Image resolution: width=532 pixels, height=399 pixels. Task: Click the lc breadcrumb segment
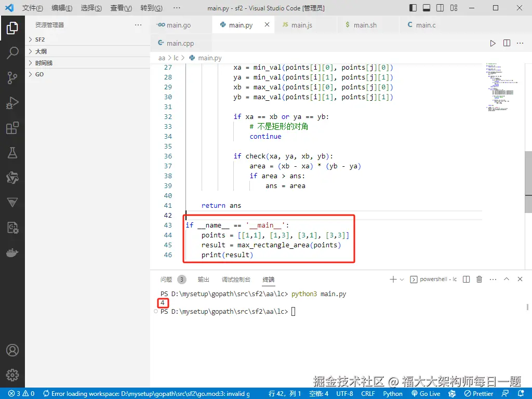pyautogui.click(x=176, y=58)
